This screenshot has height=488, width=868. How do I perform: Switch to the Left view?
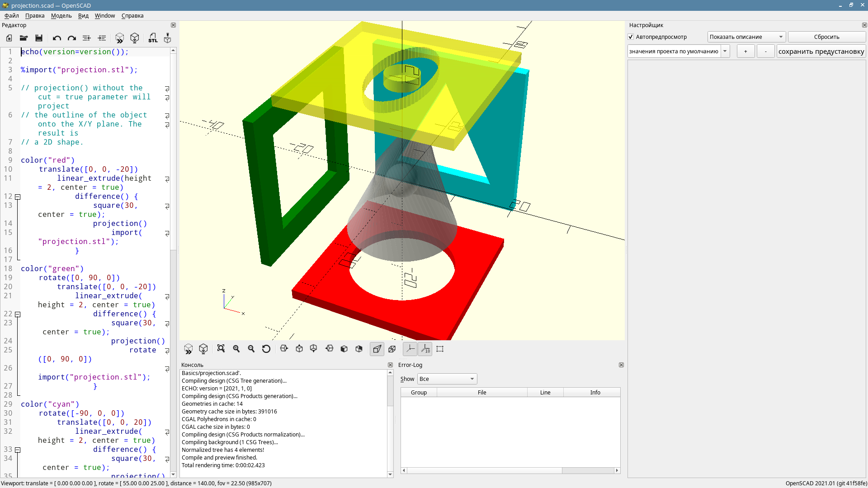click(329, 349)
